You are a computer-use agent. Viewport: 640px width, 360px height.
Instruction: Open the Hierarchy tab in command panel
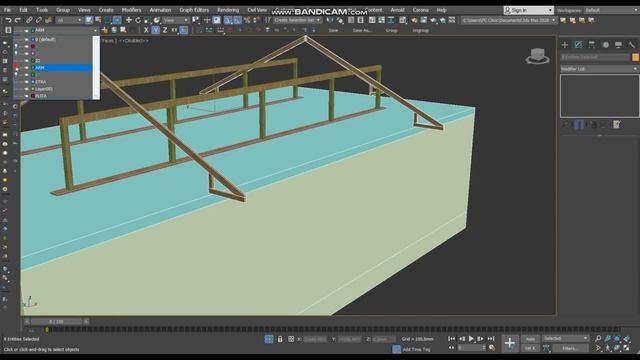591,44
